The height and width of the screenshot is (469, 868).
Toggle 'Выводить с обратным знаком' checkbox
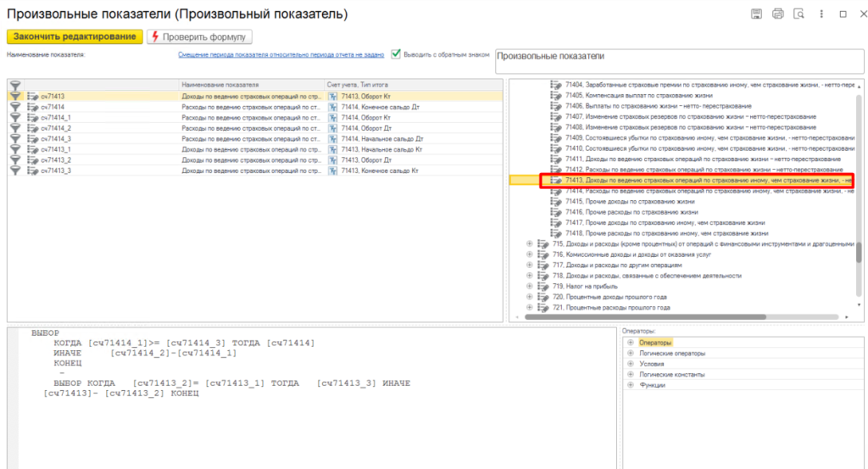395,53
